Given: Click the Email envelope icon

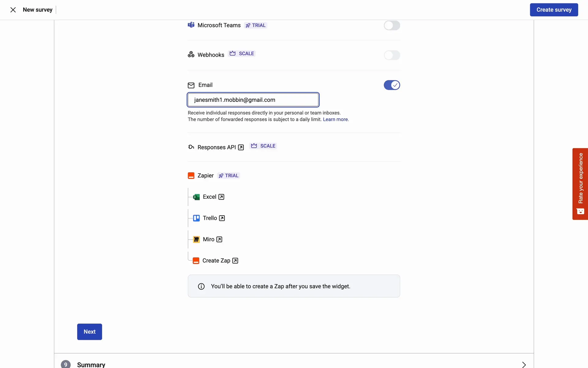Looking at the screenshot, I should [191, 85].
